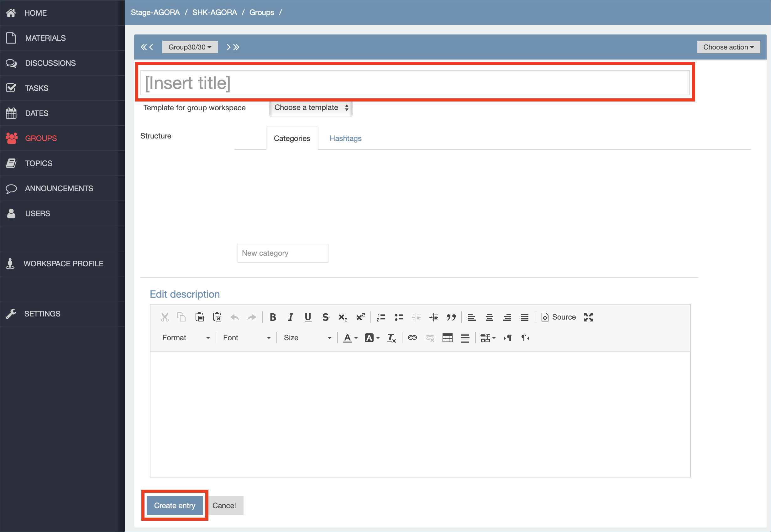The image size is (771, 532).
Task: Insert a block quote
Action: click(x=451, y=317)
